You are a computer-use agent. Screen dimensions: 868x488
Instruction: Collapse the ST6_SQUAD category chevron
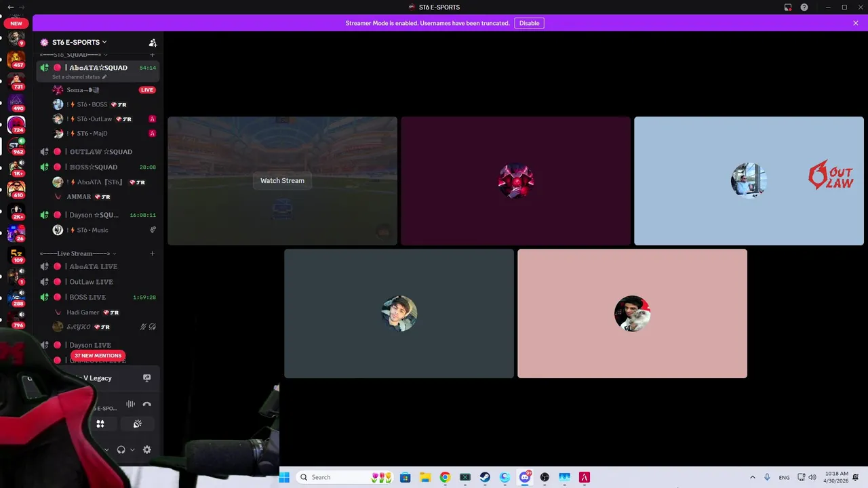point(105,54)
